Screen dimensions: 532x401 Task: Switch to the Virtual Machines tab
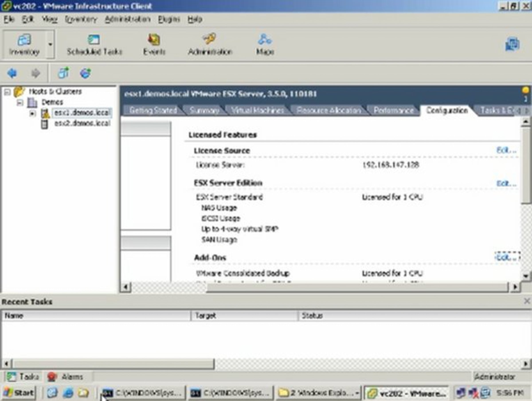[258, 110]
